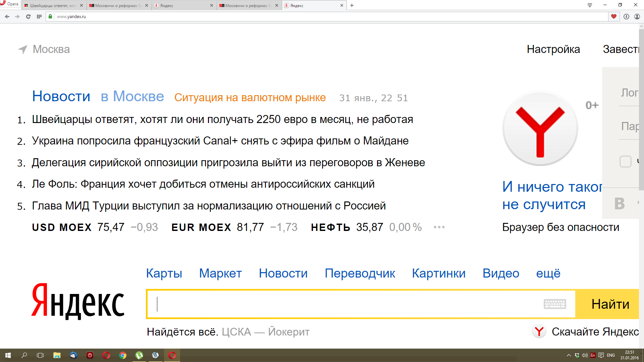Click the date and time 31 янв., 22 51
Viewport: 644px width, 362px height.
[373, 98]
